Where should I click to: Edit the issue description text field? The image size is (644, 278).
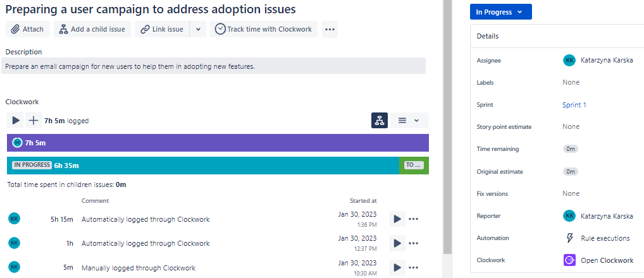pos(213,66)
